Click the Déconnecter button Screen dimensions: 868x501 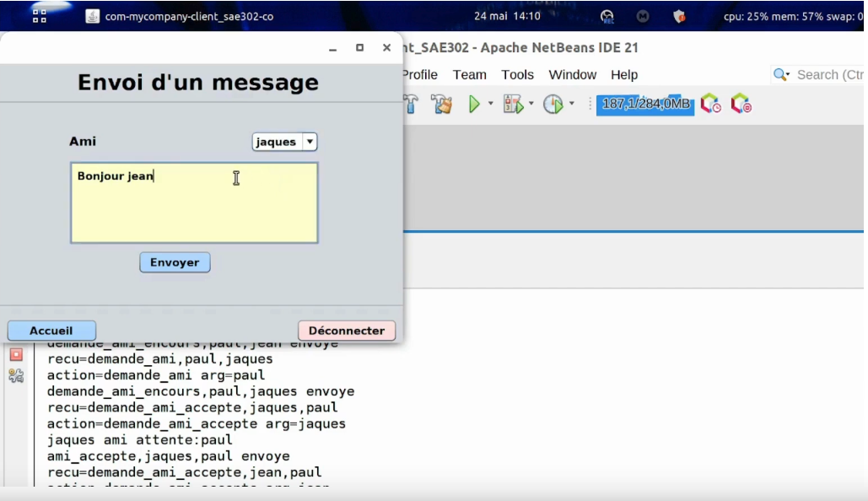346,331
